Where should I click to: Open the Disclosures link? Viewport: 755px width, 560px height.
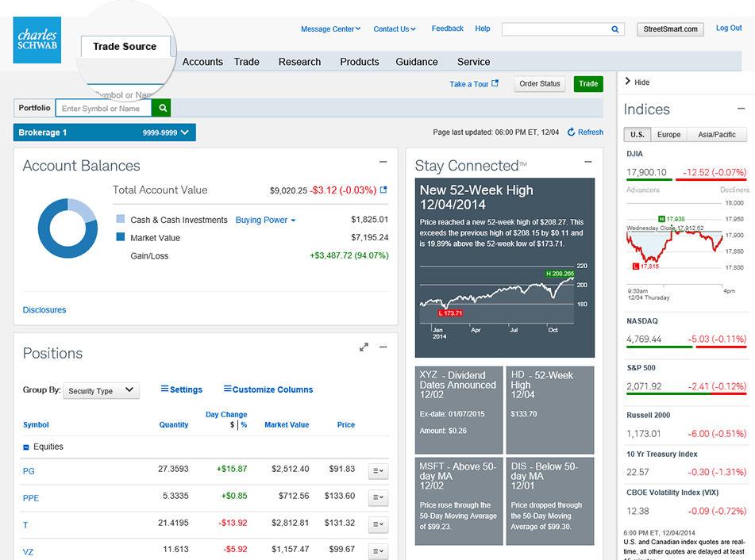click(44, 309)
